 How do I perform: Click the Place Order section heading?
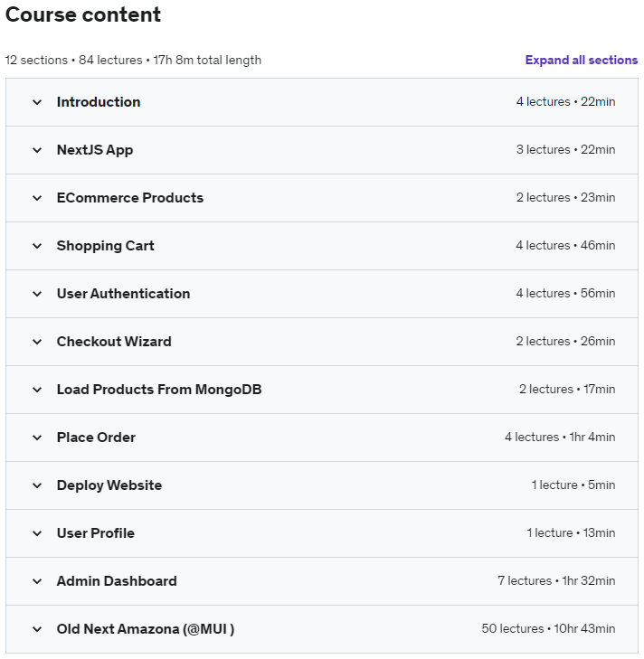point(96,438)
